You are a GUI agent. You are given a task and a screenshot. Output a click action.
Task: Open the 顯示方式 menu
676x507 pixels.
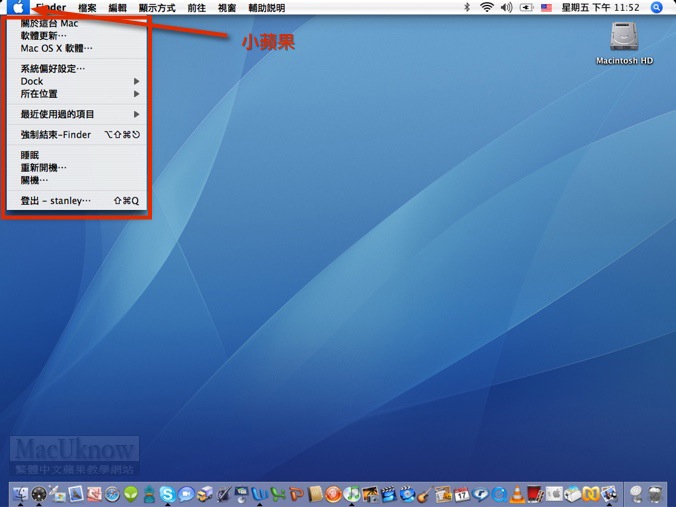157,8
